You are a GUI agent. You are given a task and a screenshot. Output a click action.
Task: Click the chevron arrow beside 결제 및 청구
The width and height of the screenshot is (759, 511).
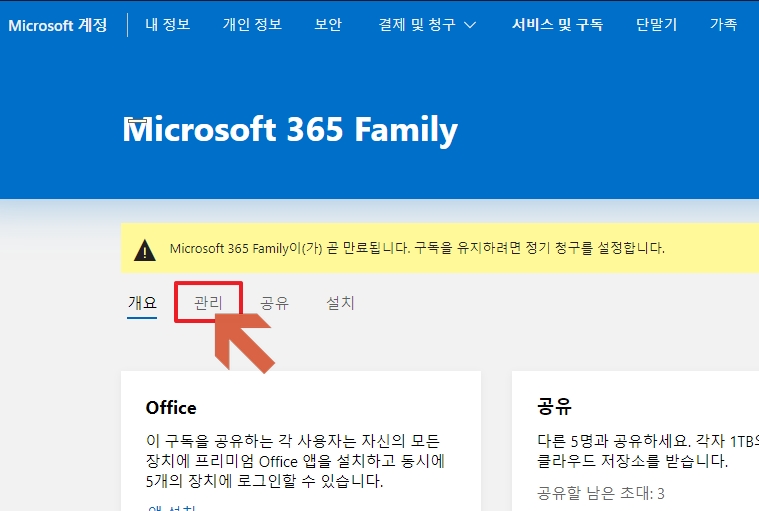[470, 25]
